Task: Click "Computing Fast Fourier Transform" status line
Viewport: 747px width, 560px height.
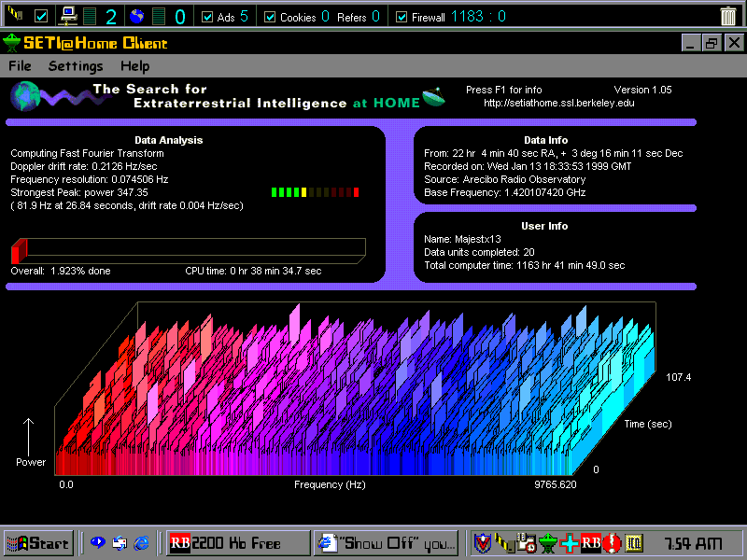Action: point(87,153)
